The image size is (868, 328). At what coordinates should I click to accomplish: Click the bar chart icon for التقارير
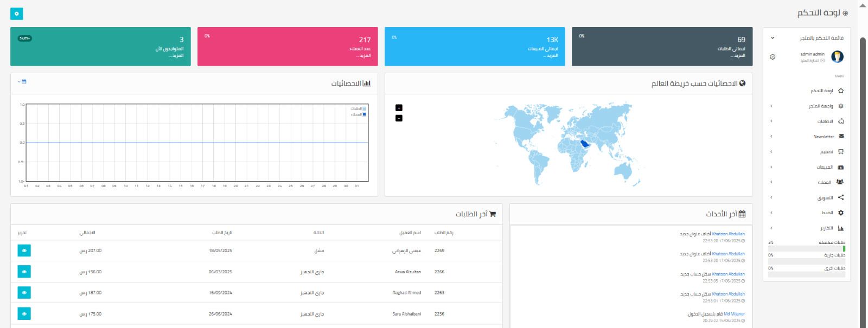point(841,228)
